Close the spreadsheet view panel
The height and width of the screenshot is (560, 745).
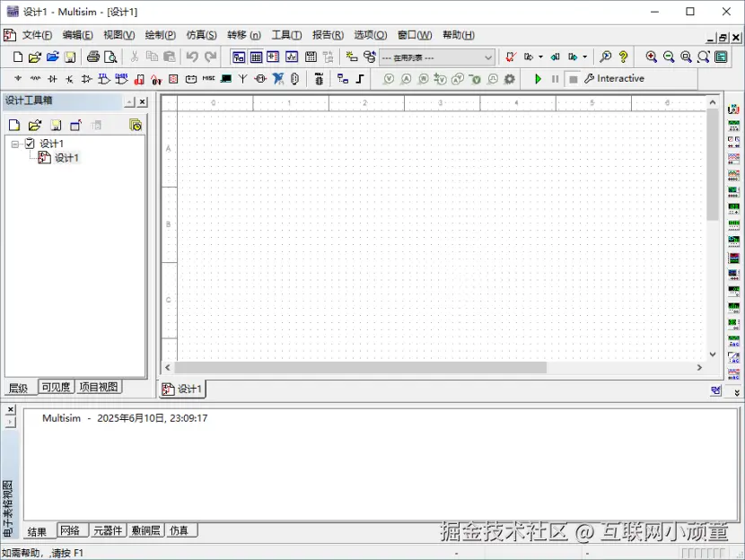point(11,409)
